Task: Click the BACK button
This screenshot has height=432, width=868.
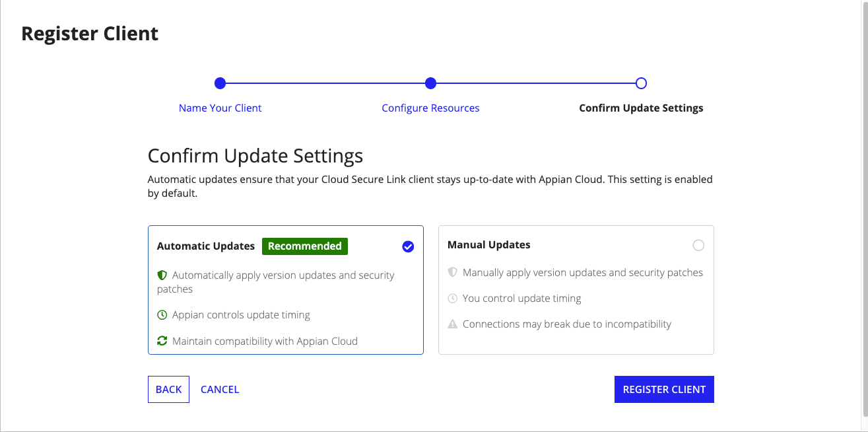Action: [x=168, y=389]
